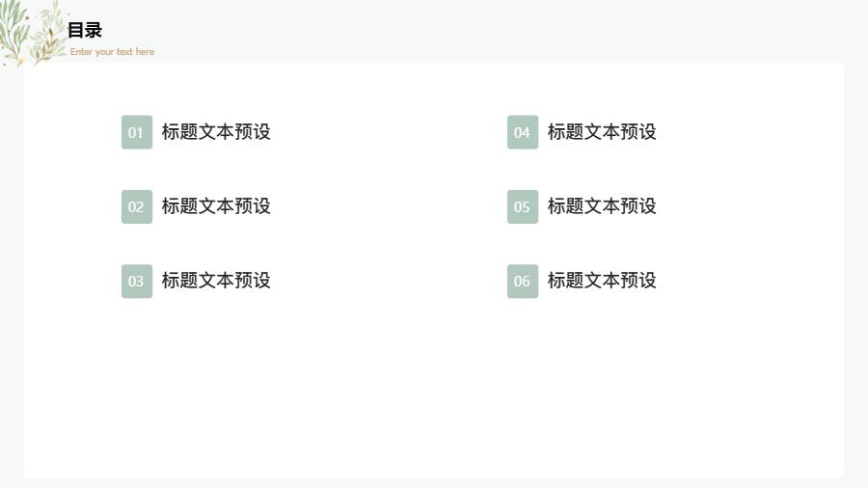Click the empty white panel area below the entries
This screenshot has height=488, width=868.
coord(434,395)
